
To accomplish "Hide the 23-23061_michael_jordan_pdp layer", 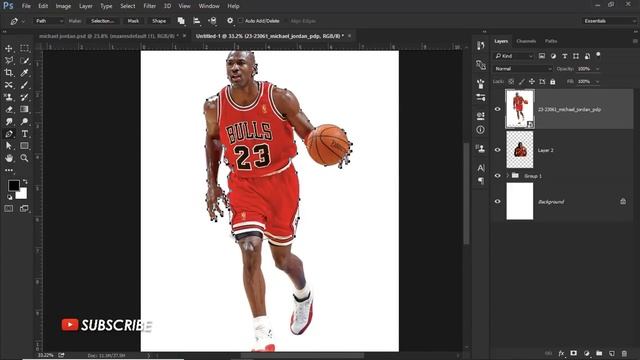I will [x=498, y=109].
